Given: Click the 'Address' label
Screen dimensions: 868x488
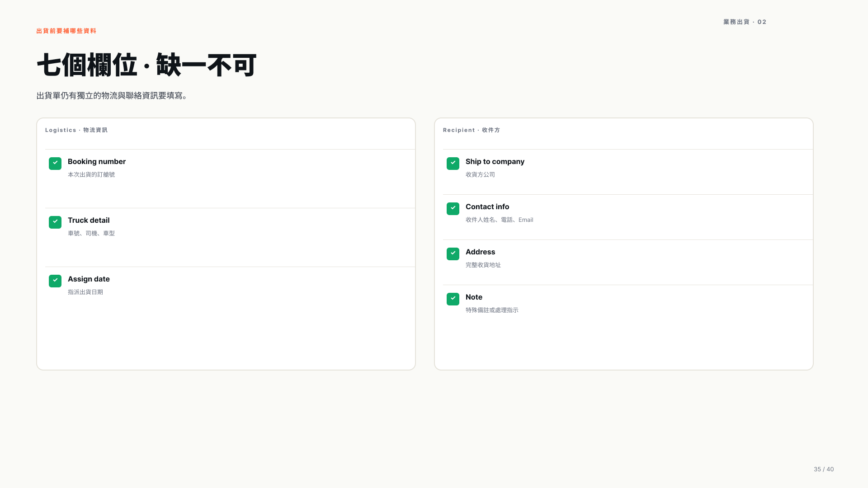Looking at the screenshot, I should [x=480, y=252].
